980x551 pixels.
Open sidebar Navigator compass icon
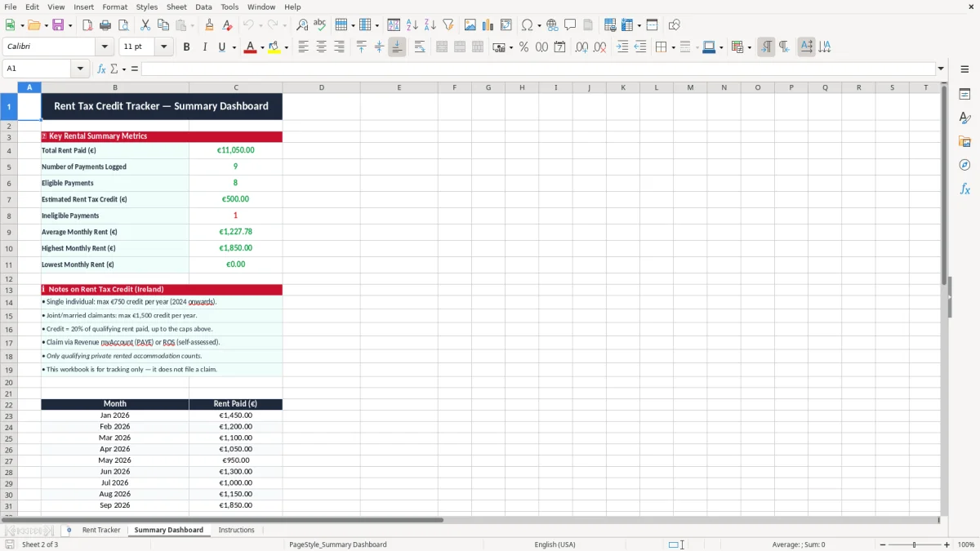click(964, 165)
